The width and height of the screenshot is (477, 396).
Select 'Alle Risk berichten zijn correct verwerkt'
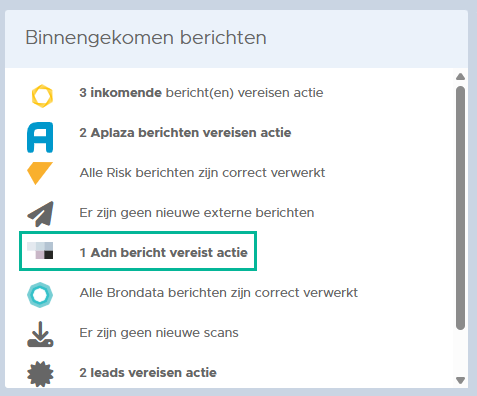click(202, 173)
